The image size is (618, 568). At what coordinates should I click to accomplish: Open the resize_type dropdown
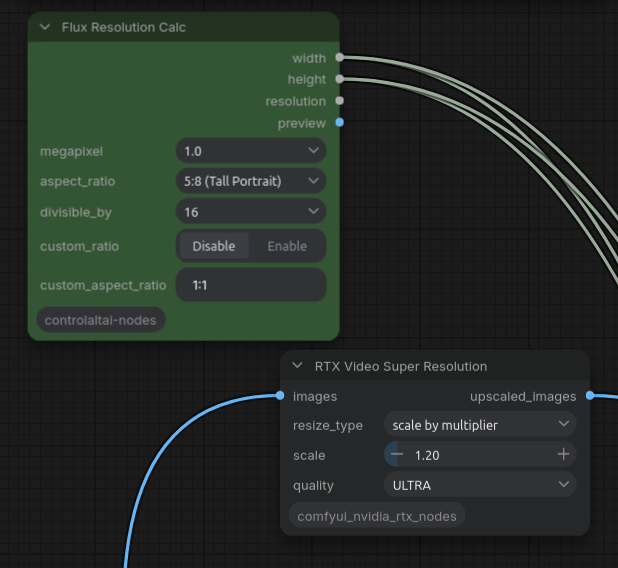(x=480, y=425)
